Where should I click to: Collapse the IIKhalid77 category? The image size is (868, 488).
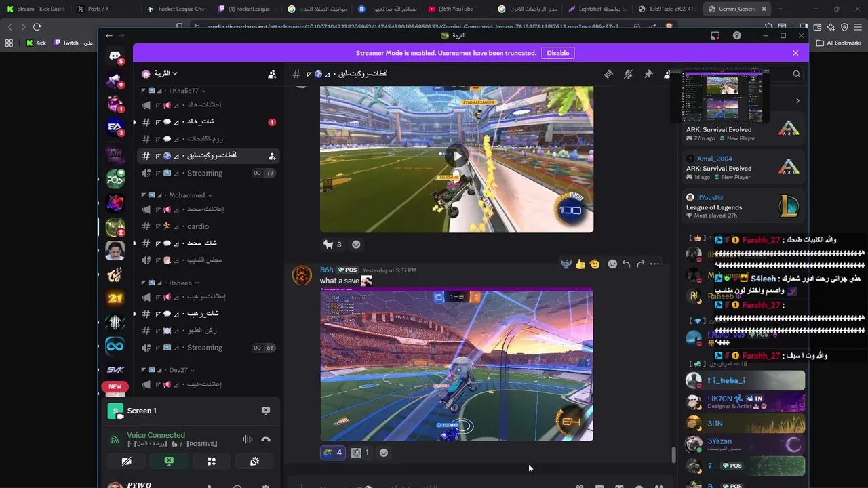pos(172,91)
